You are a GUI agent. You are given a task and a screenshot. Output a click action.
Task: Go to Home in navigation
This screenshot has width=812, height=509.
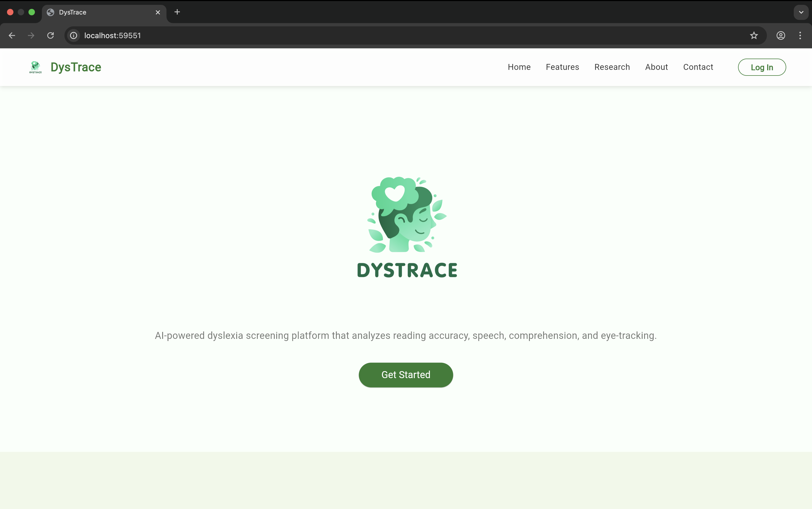pyautogui.click(x=519, y=67)
